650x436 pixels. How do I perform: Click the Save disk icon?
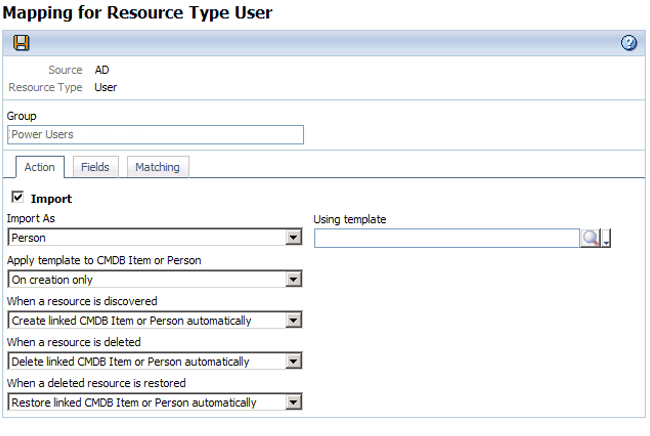pos(21,43)
